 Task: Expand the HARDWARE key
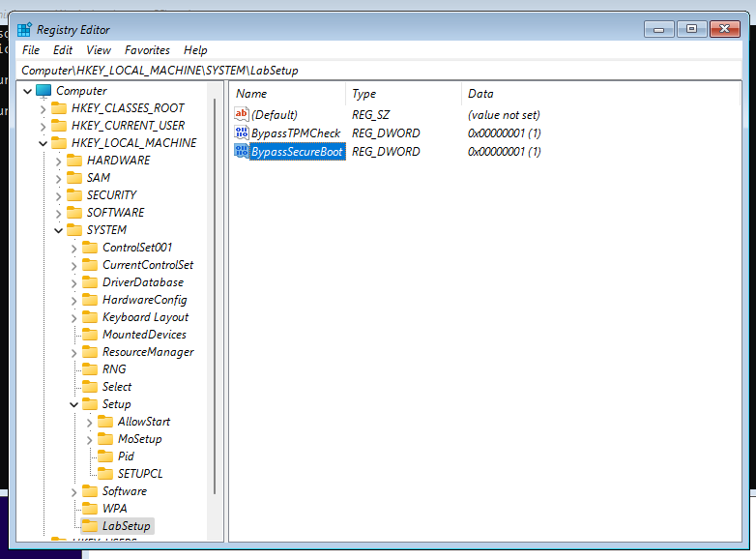58,162
